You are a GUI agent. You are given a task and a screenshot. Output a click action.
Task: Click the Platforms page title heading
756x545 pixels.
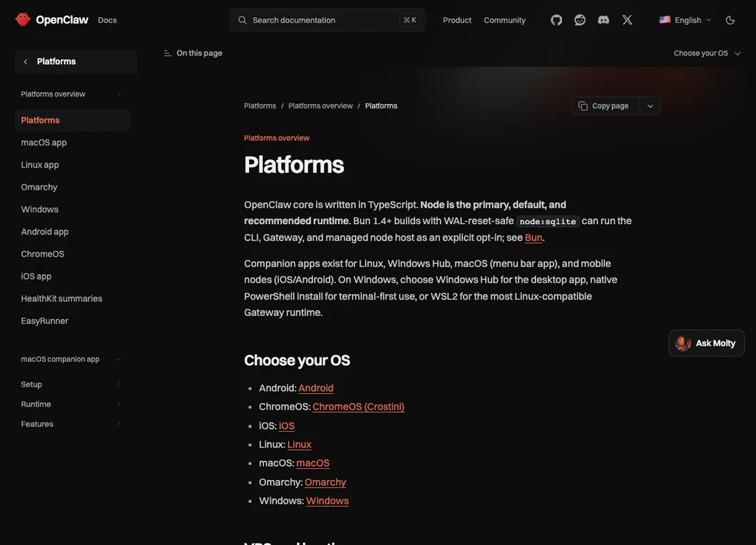[294, 165]
